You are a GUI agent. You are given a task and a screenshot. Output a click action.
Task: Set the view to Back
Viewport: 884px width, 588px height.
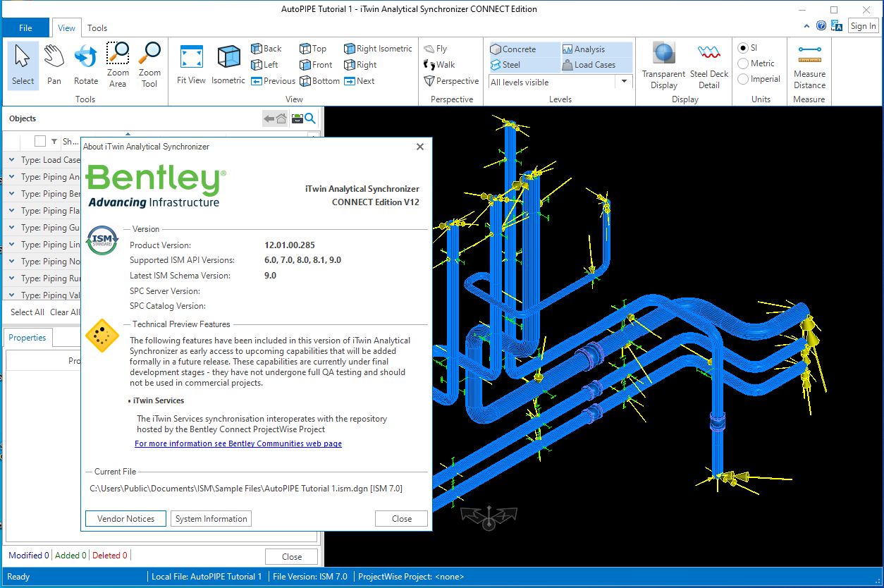click(266, 49)
